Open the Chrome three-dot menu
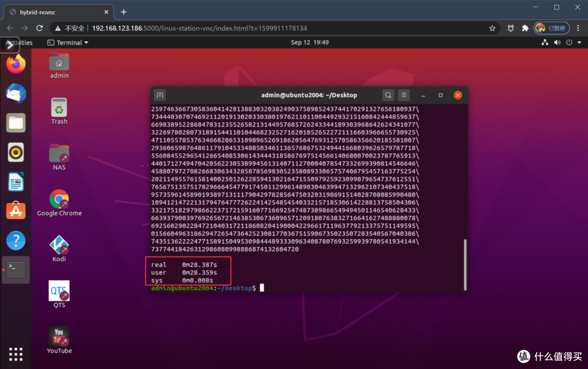Screen dimensions: 588x369 [578, 28]
